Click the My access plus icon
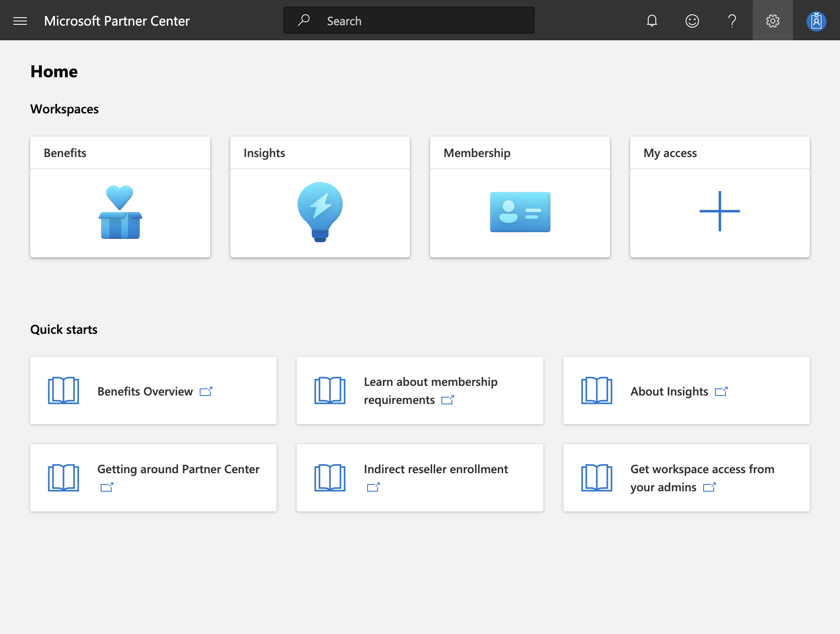The image size is (840, 634). point(720,211)
